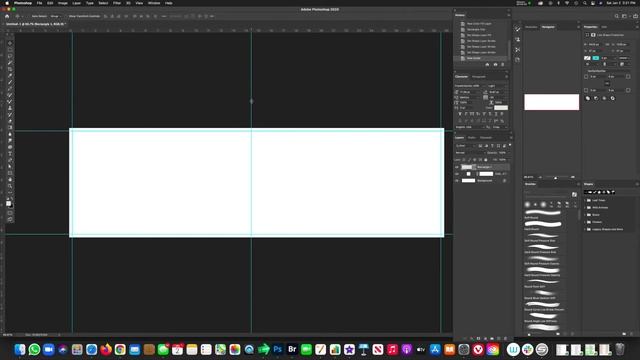Open the Window menu
This screenshot has width=640, height=360.
tap(154, 3)
